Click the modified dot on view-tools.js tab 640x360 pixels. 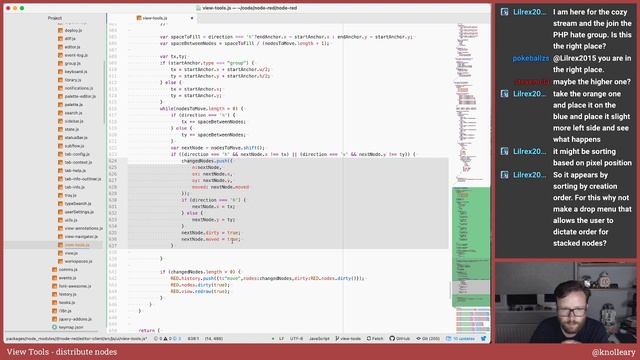(x=192, y=18)
